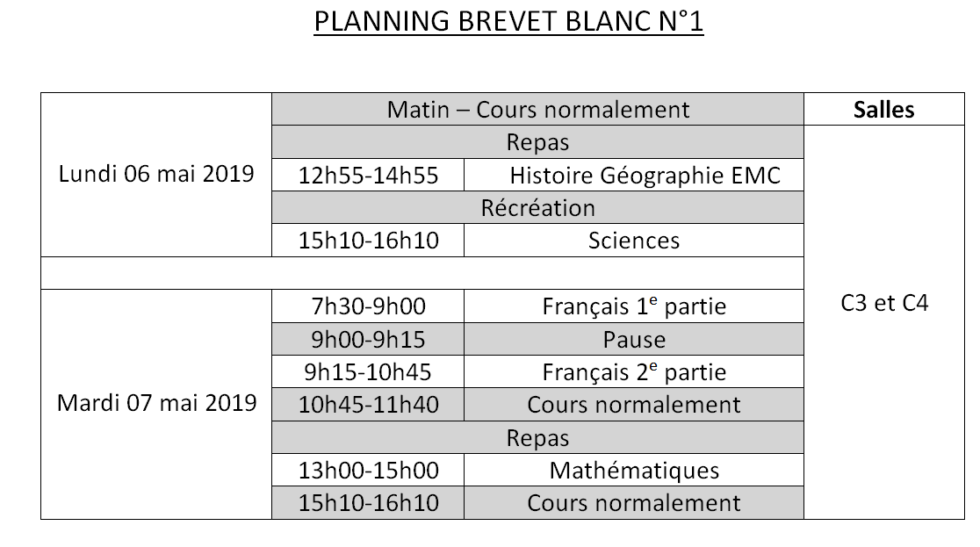Select the Matin – Cours normalement header cell
This screenshot has height=547, width=980.
pos(537,110)
